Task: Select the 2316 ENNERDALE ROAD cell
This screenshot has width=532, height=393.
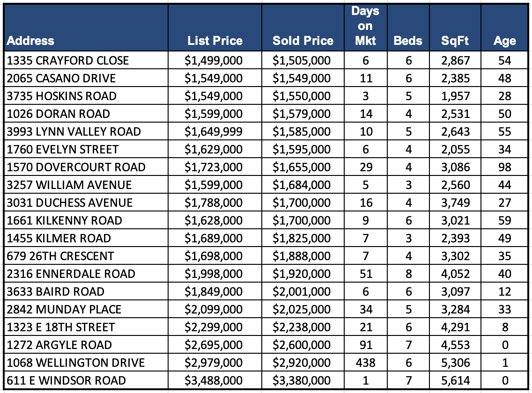Action: pyautogui.click(x=71, y=274)
